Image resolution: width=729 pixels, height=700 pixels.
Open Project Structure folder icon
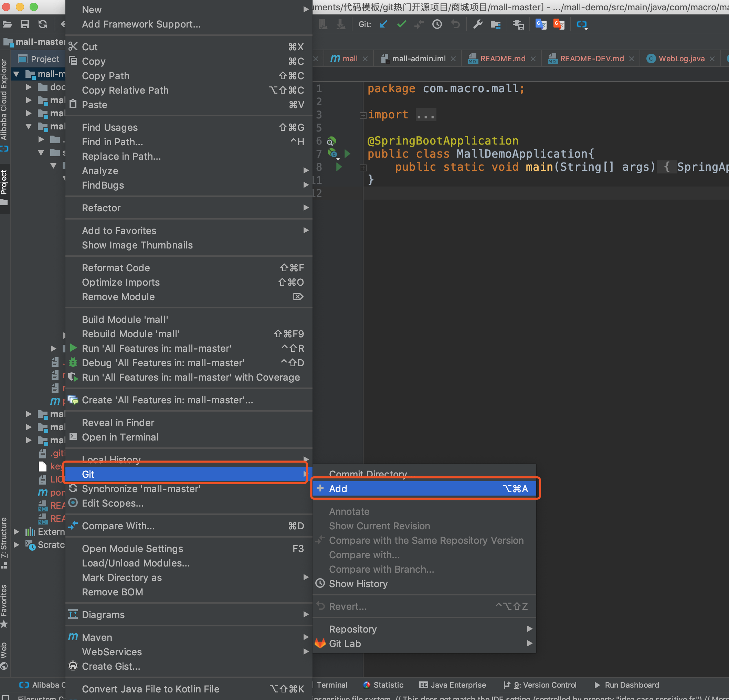click(x=495, y=24)
